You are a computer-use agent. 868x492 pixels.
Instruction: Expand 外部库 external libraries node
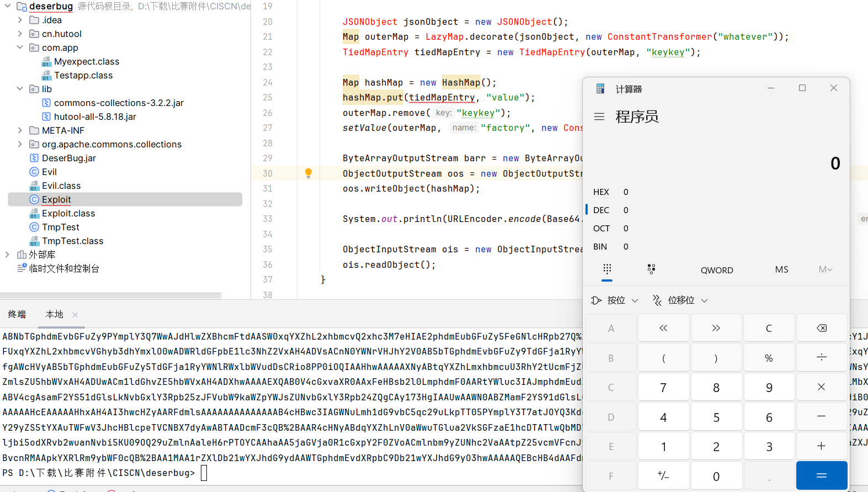pyautogui.click(x=7, y=255)
